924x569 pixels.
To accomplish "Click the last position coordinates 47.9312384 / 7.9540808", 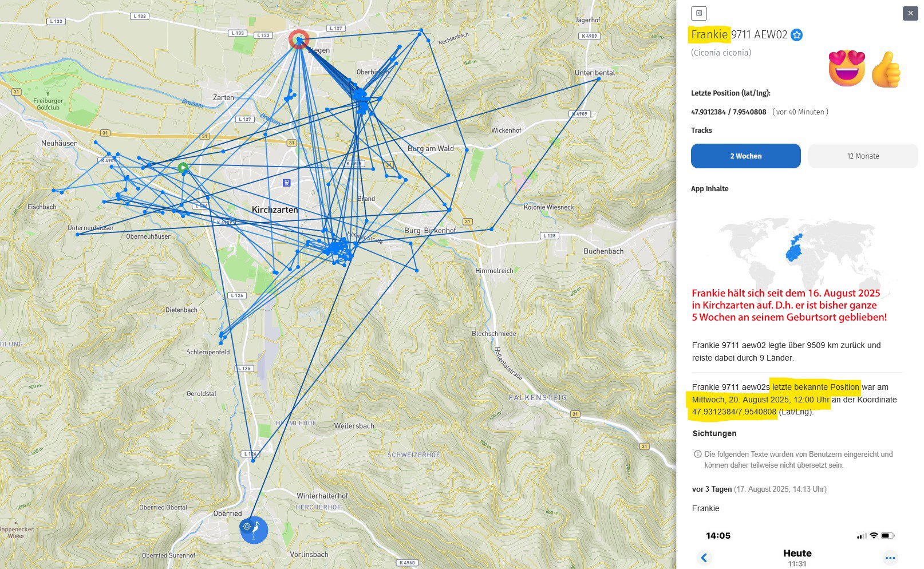I will tap(728, 112).
